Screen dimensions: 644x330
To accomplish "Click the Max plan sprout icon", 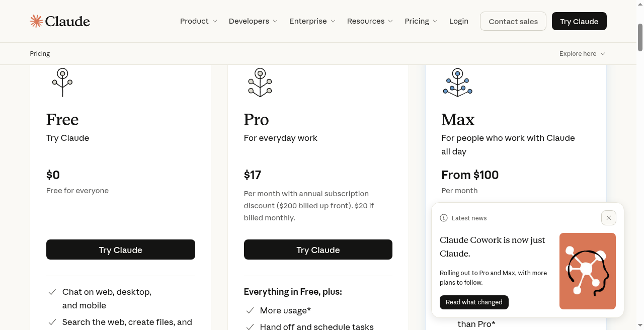I will coord(457,82).
